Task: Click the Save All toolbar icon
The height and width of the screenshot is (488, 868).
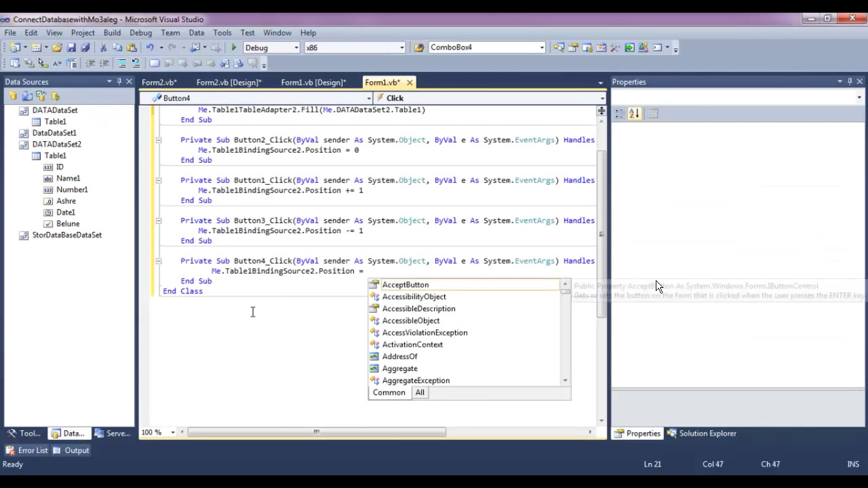Action: 85,48
